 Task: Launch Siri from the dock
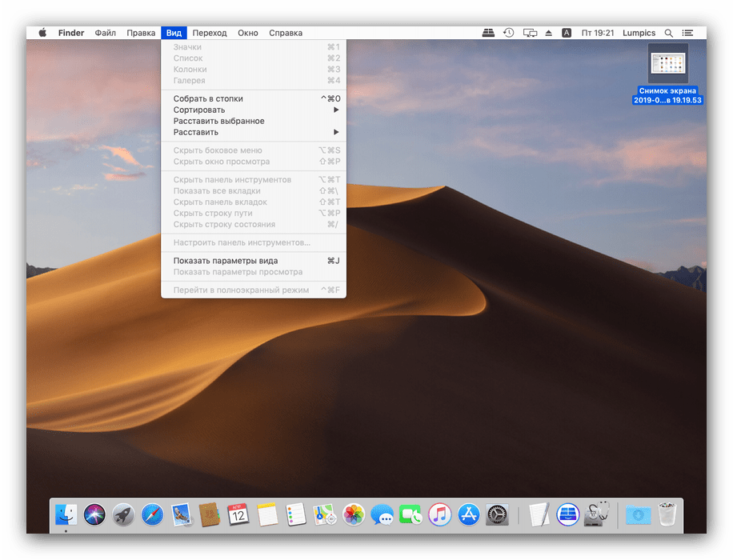tap(95, 514)
